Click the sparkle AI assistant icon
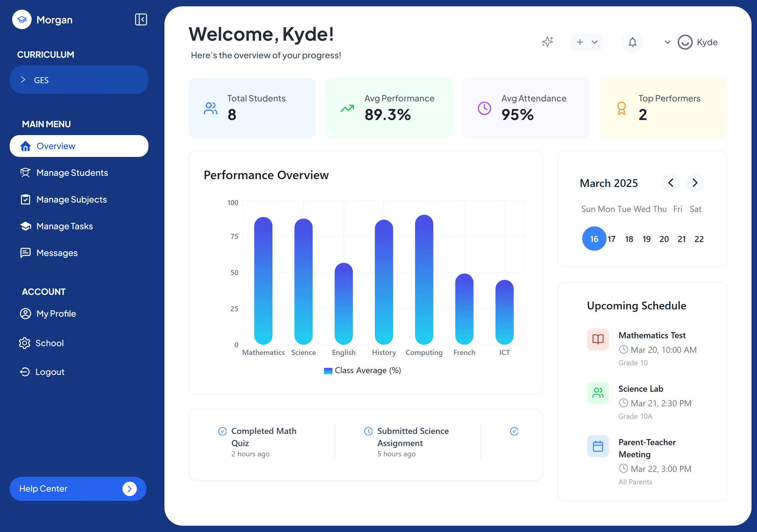Screen dimensions: 757x532 (x=547, y=42)
